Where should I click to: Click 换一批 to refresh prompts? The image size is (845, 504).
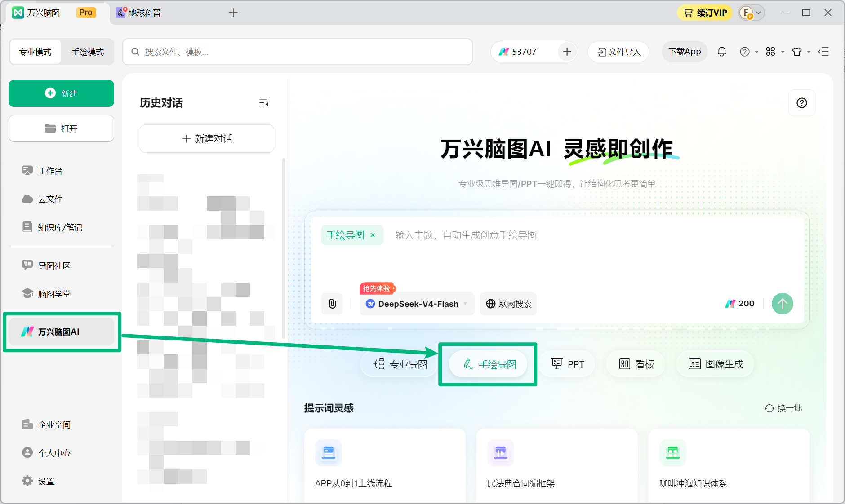tap(783, 408)
